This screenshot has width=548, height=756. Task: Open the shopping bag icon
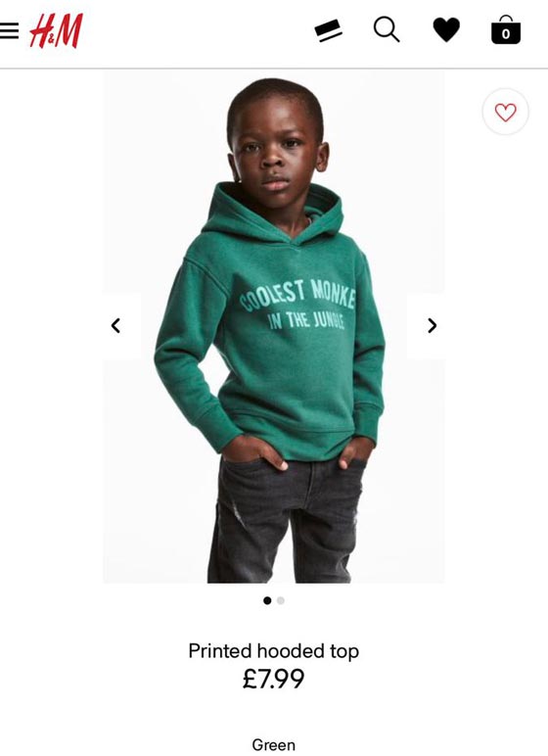click(506, 30)
